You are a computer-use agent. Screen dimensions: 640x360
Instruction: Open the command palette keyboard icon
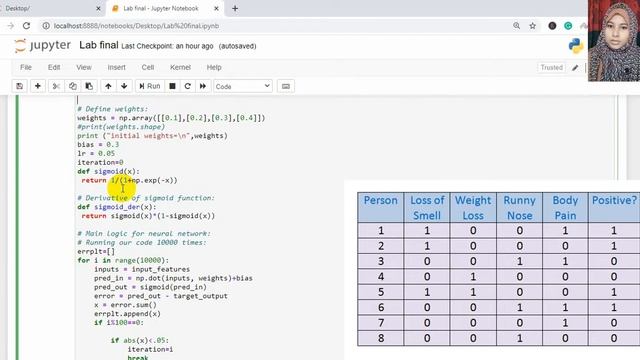pyautogui.click(x=286, y=86)
